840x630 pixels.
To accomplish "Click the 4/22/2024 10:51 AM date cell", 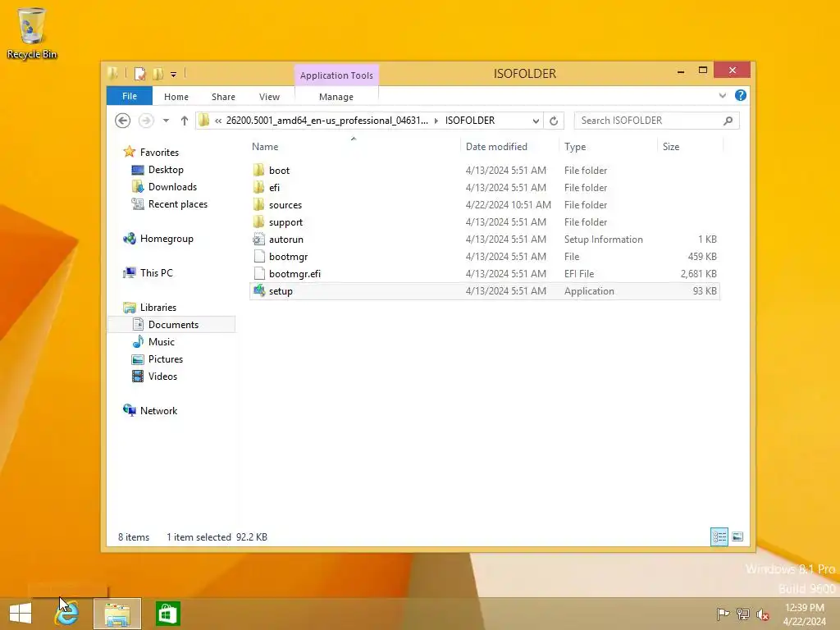I will [508, 204].
